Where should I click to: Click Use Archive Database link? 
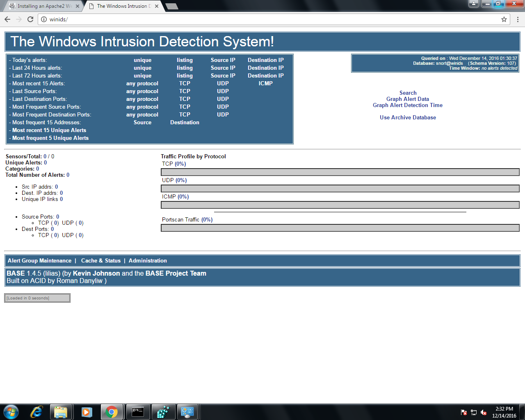[408, 118]
